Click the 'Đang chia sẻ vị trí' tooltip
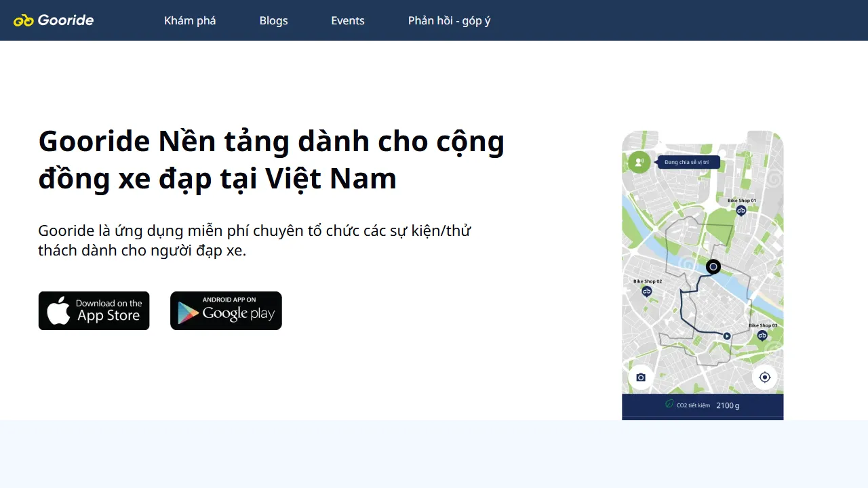868x488 pixels. [x=688, y=162]
